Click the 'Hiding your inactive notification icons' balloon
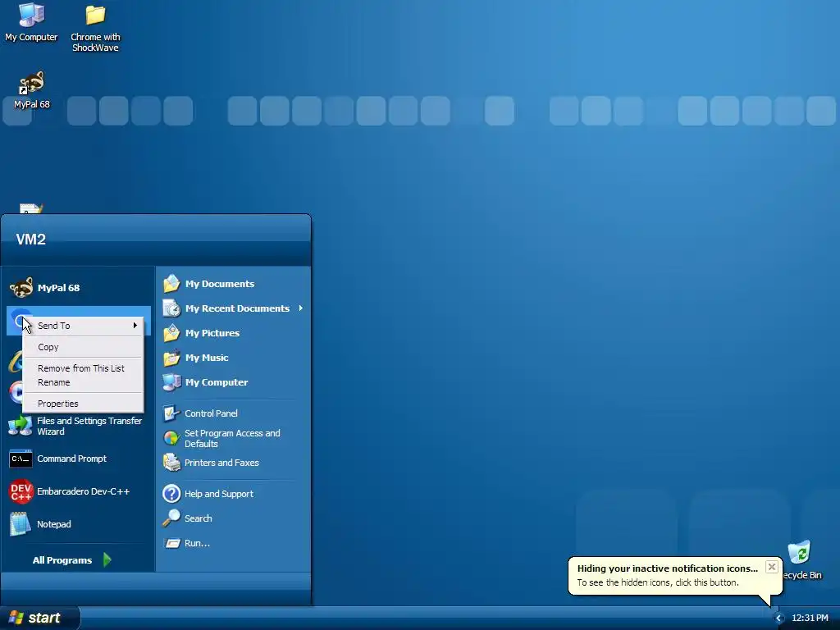 (675, 575)
